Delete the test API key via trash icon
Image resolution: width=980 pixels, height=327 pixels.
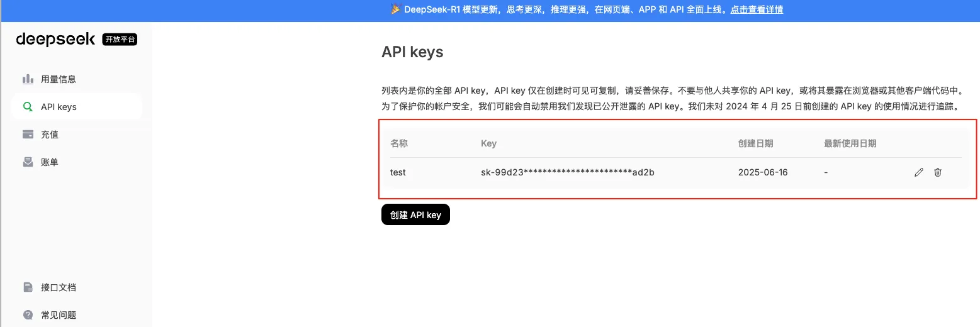point(938,172)
